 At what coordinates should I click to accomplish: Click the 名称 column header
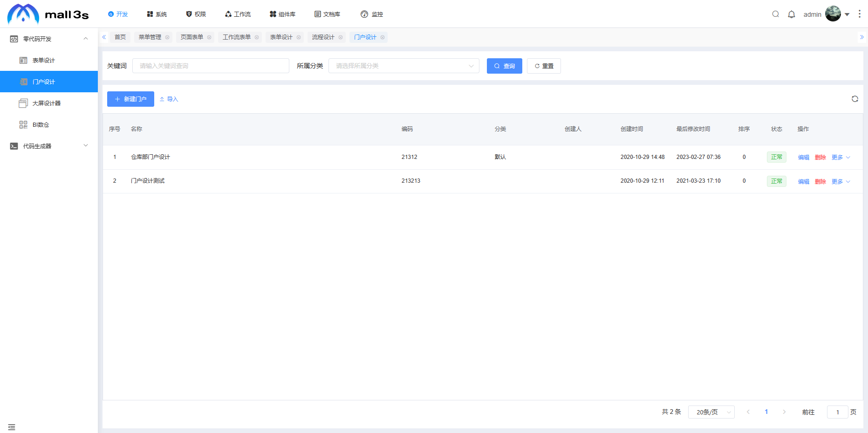137,129
